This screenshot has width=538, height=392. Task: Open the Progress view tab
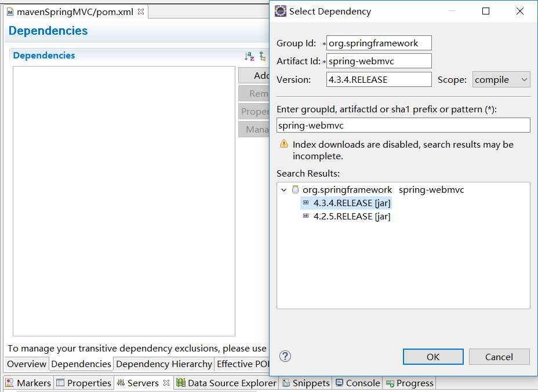click(410, 383)
